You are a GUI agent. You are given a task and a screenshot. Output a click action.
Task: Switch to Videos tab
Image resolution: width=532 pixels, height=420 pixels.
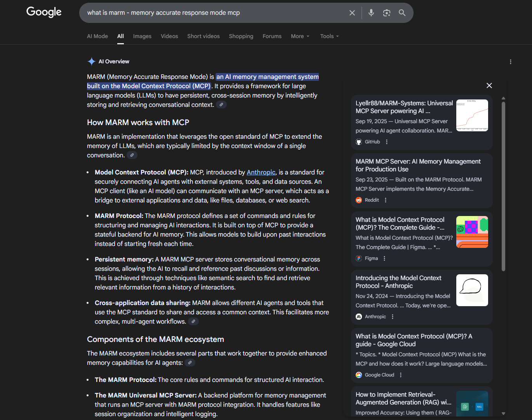[x=169, y=36]
